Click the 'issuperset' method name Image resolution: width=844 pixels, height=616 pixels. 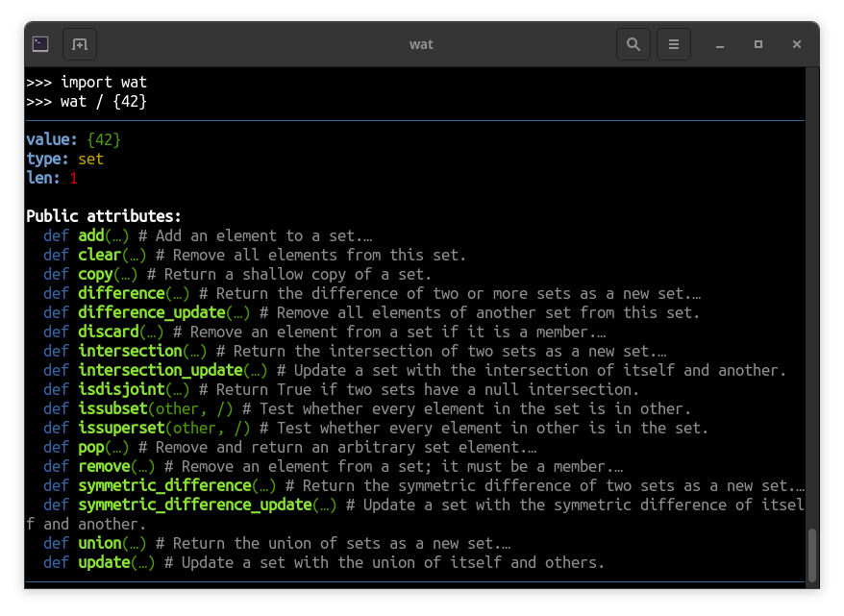pyautogui.click(x=121, y=429)
